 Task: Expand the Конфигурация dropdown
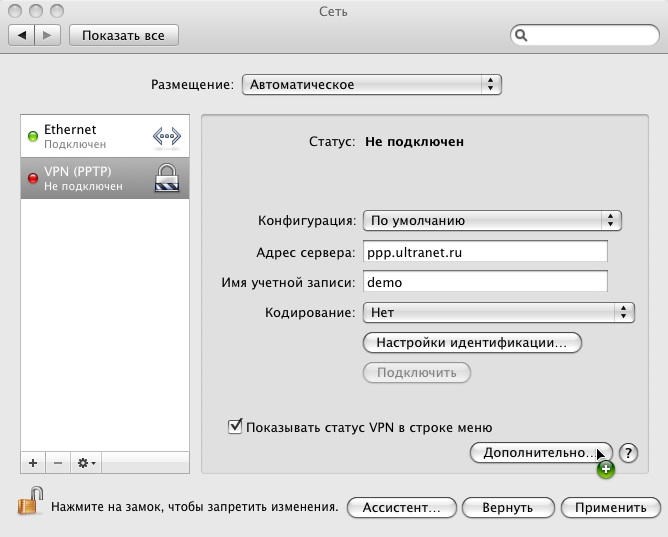(x=491, y=220)
